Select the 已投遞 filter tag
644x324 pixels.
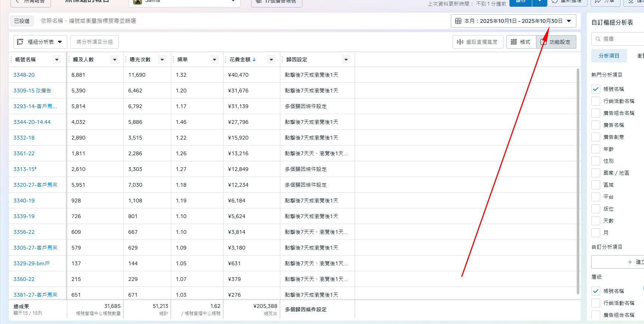(22, 21)
